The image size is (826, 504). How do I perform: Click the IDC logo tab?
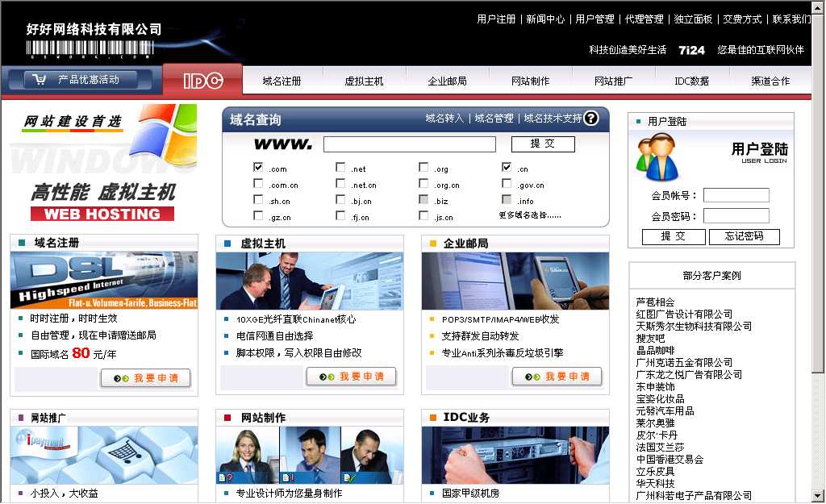point(202,81)
